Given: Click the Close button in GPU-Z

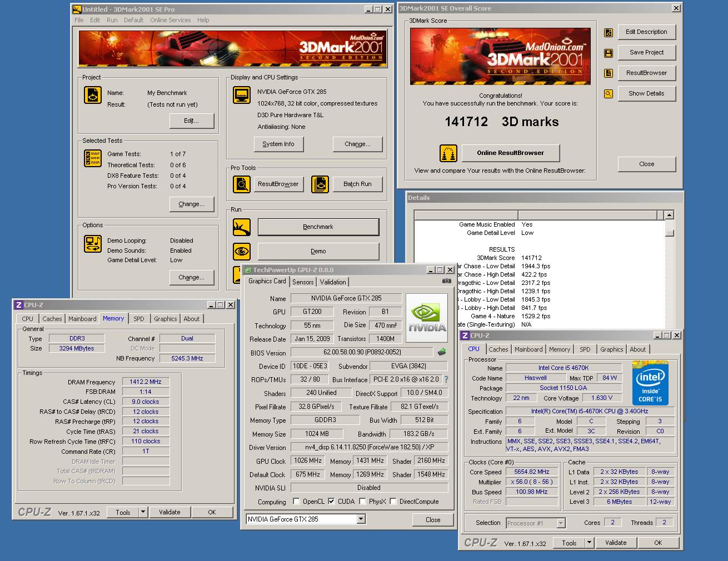Looking at the screenshot, I should click(x=433, y=520).
